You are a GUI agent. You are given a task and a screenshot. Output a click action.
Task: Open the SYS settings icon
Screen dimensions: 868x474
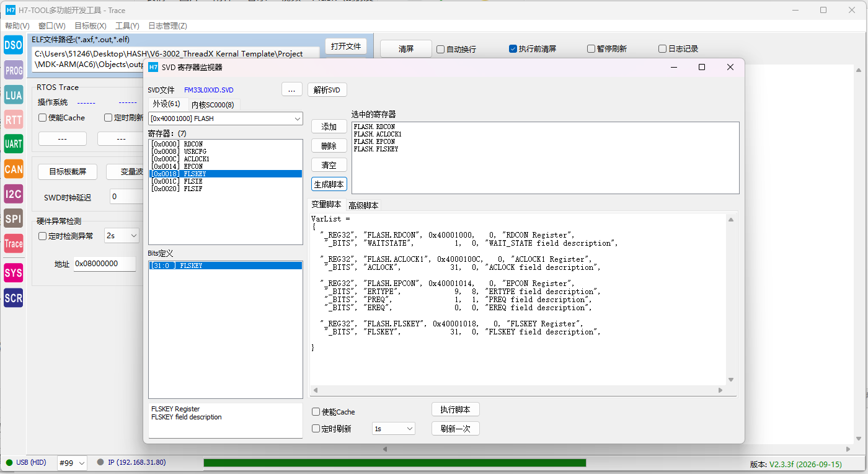click(x=13, y=273)
